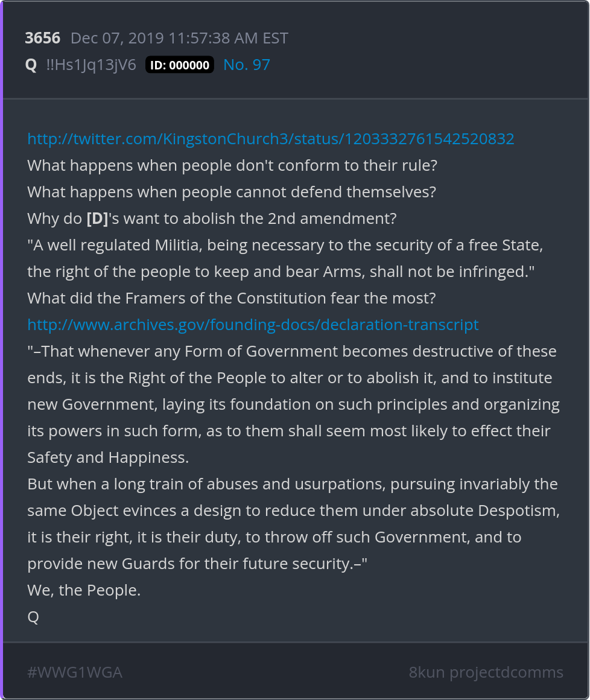Click the Dec 07, 2019 timestamp
Image resolution: width=590 pixels, height=700 pixels.
click(179, 38)
